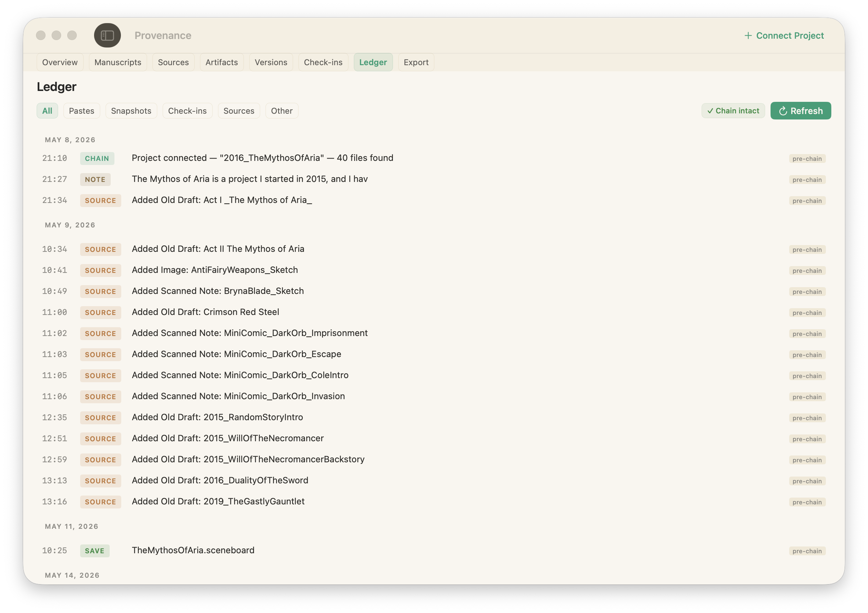
Task: Select Added Old Draft: Act II entry
Action: tap(434, 249)
